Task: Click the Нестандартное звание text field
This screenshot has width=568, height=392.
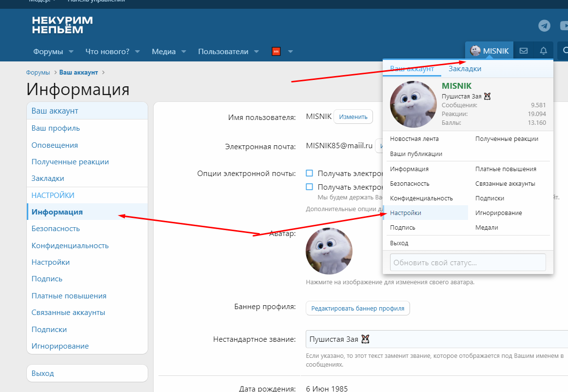Action: pyautogui.click(x=437, y=339)
